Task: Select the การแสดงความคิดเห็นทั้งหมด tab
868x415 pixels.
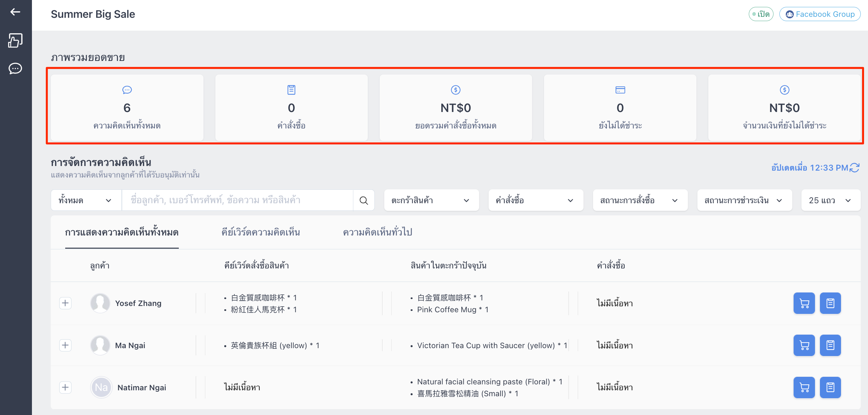Action: 122,233
